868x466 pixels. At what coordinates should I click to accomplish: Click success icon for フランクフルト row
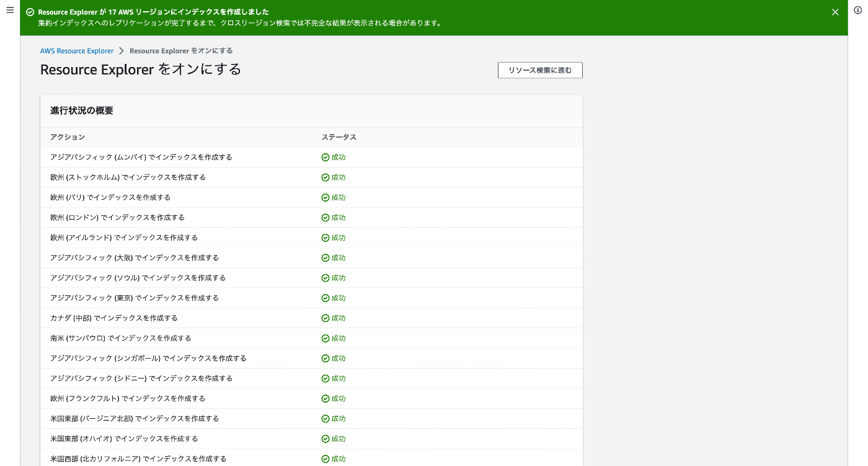[325, 398]
